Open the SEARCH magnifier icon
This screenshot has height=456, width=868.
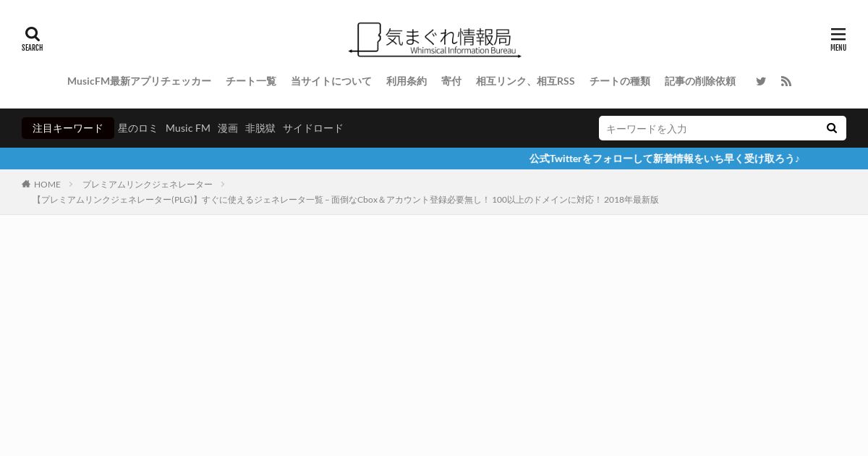(32, 39)
